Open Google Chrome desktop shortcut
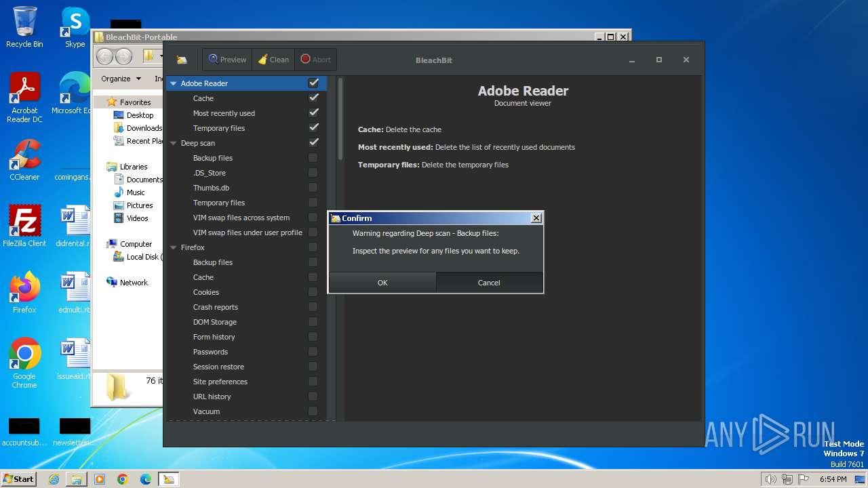Screen dimensions: 868x488 click(24, 363)
